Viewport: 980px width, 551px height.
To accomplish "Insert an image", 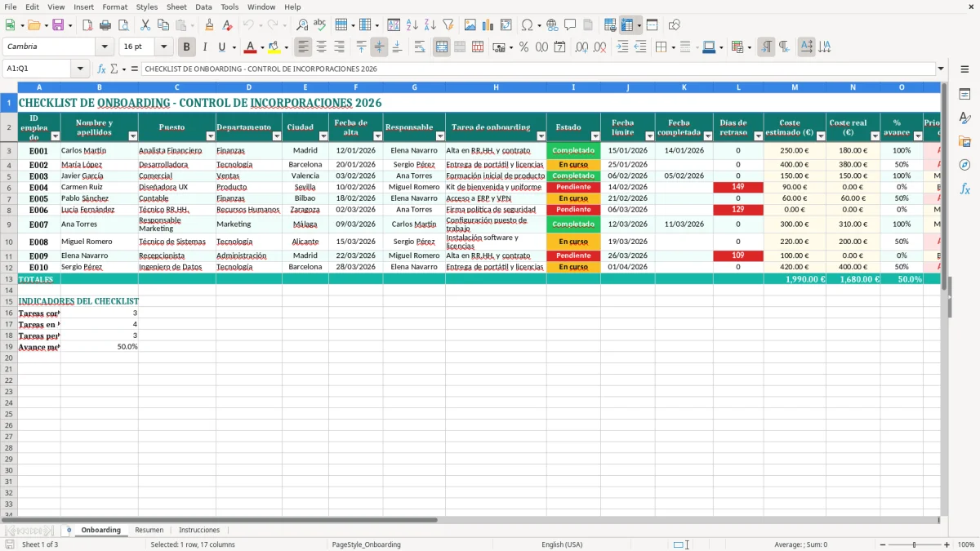I will pos(470,25).
